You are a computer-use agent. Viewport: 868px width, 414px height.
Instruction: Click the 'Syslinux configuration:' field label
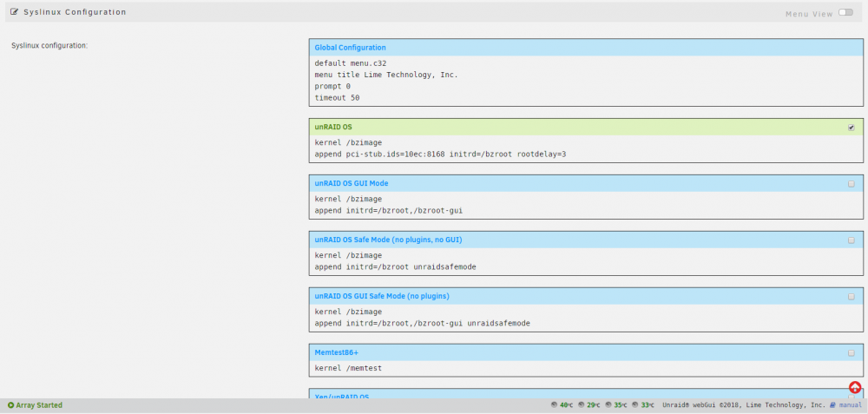pyautogui.click(x=49, y=46)
